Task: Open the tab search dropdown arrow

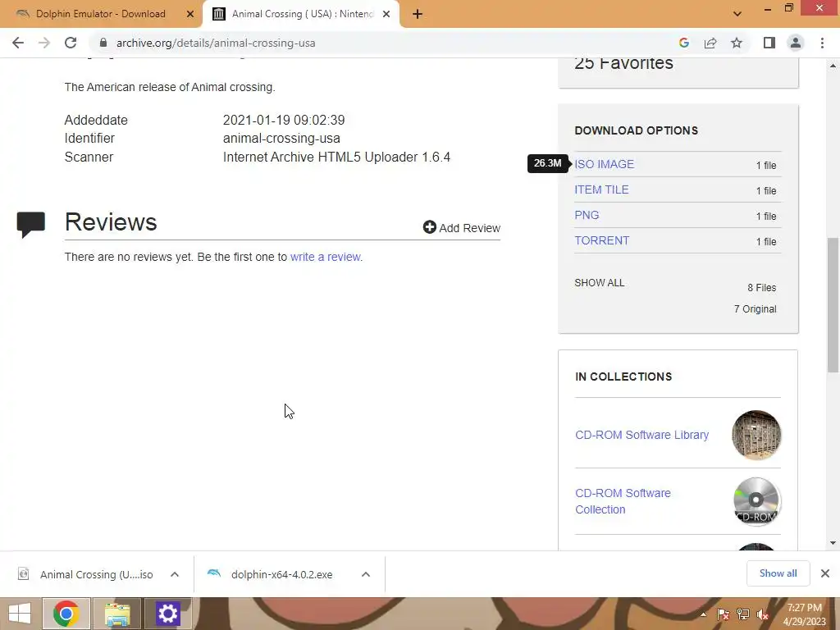Action: (x=737, y=14)
